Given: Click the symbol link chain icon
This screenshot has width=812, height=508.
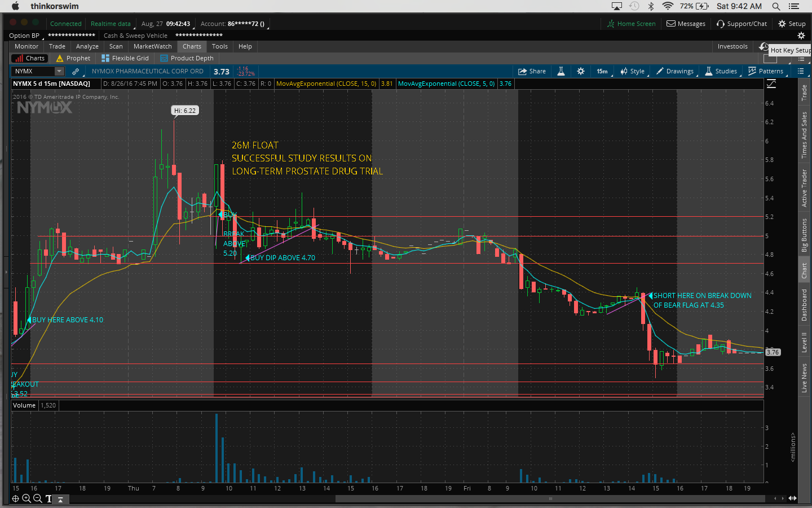Looking at the screenshot, I should pos(76,71).
